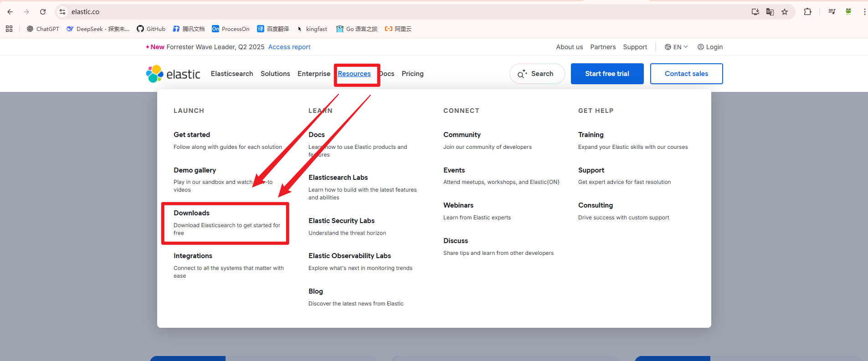Click the install app icon in address bar
868x361 pixels.
point(755,12)
